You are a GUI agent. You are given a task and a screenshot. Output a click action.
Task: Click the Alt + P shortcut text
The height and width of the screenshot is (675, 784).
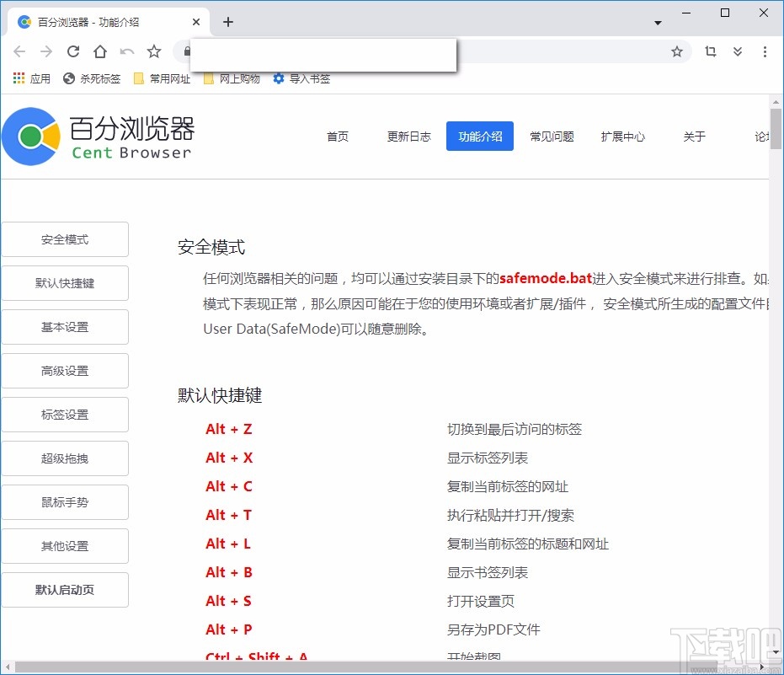coord(229,629)
